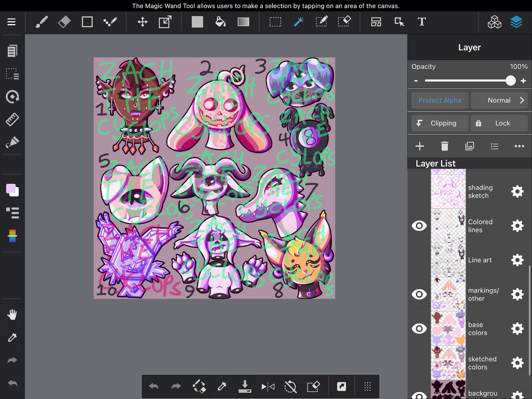
Task: Increase opacity with the plus button
Action: (523, 81)
